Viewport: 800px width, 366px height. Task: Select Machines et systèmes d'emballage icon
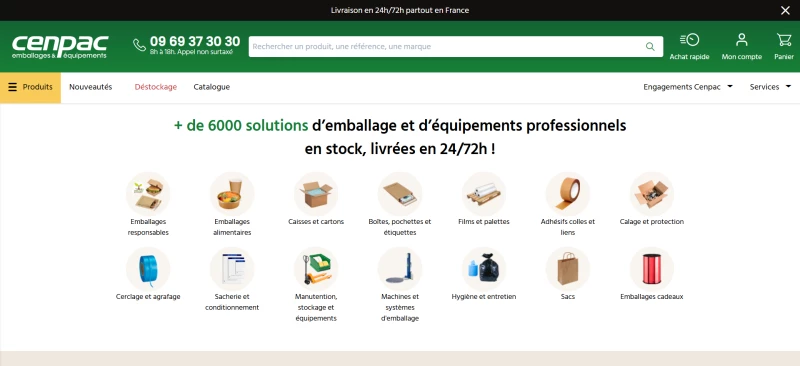coord(400,269)
